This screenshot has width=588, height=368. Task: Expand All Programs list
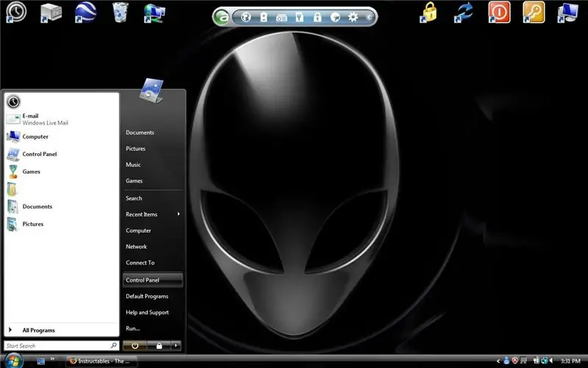(62, 330)
